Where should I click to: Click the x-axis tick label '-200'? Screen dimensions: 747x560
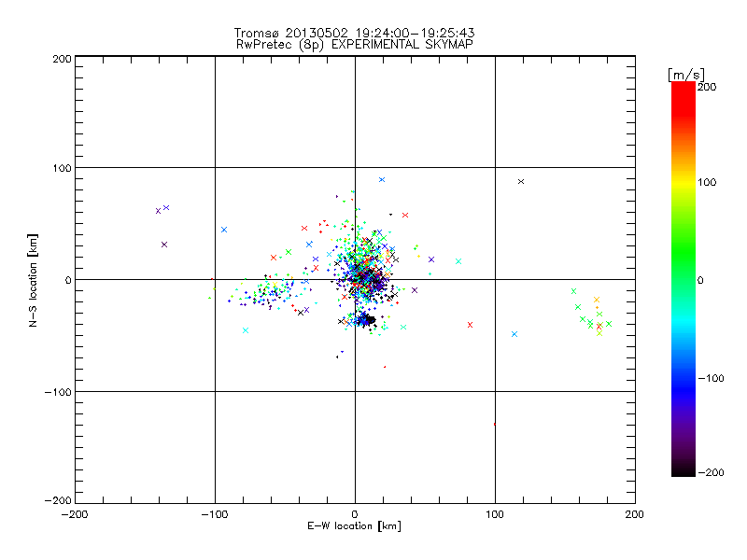75,514
